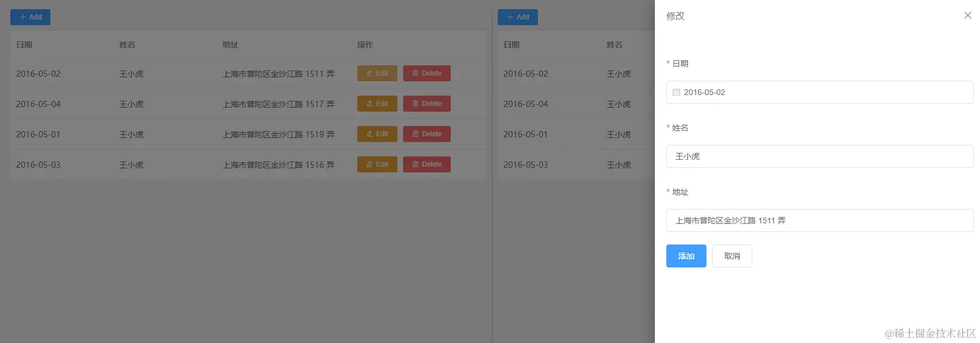This screenshot has height=343, width=980.
Task: Select the 2016-05-01 date cell in left table
Action: point(38,135)
